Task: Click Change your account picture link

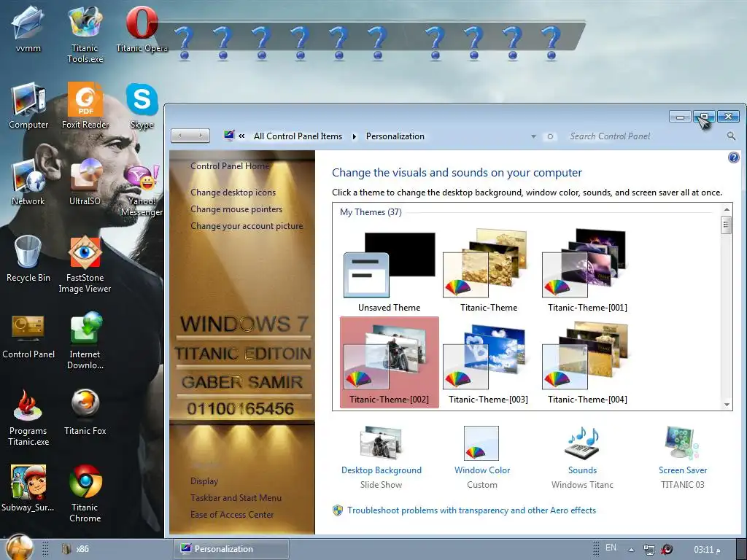Action: (247, 226)
